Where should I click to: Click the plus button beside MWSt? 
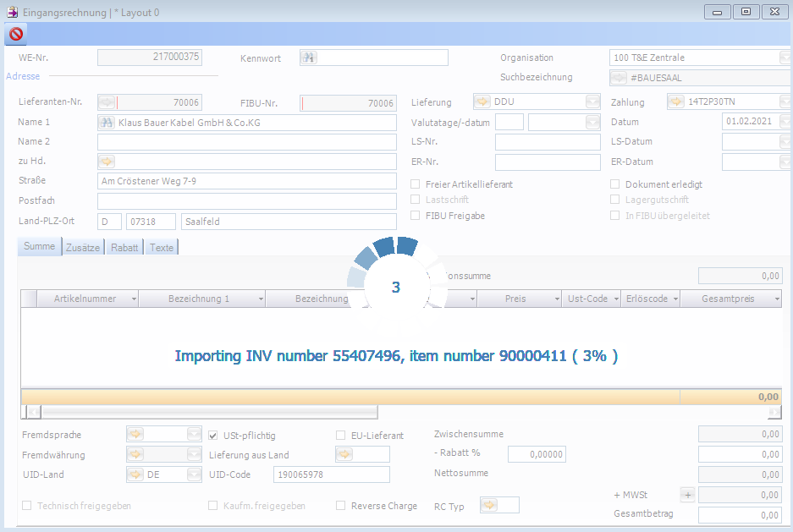(688, 495)
